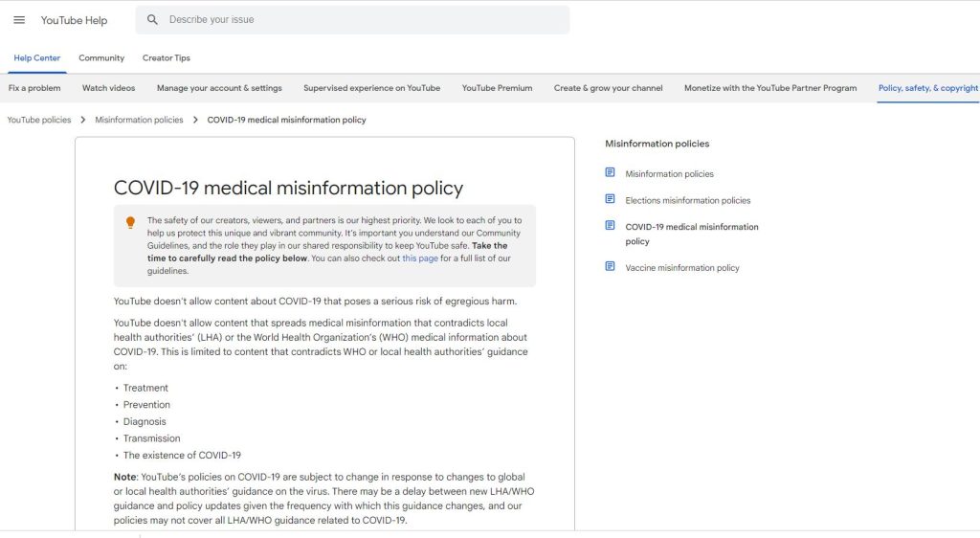Switch to the Community tab
The width and height of the screenshot is (980, 538).
click(101, 58)
